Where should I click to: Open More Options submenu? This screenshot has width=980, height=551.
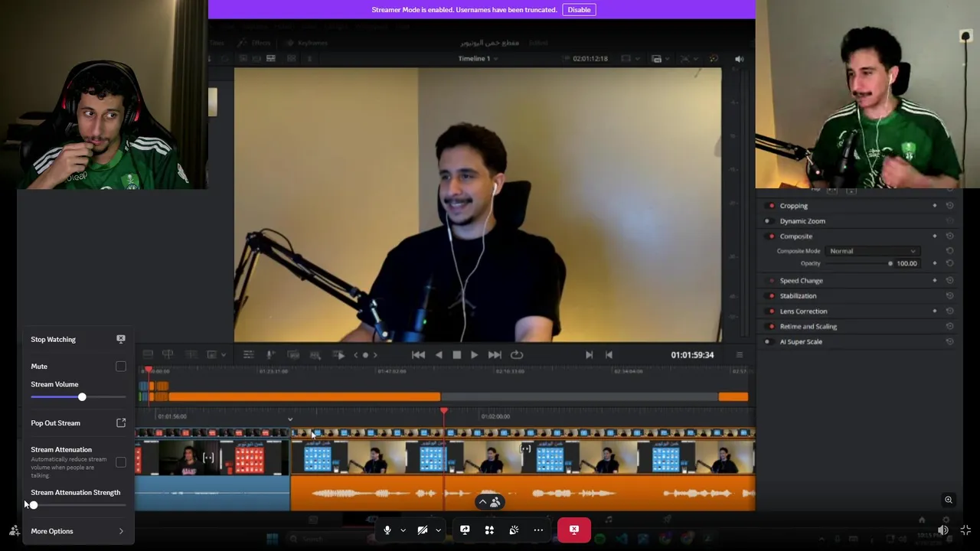[77, 531]
